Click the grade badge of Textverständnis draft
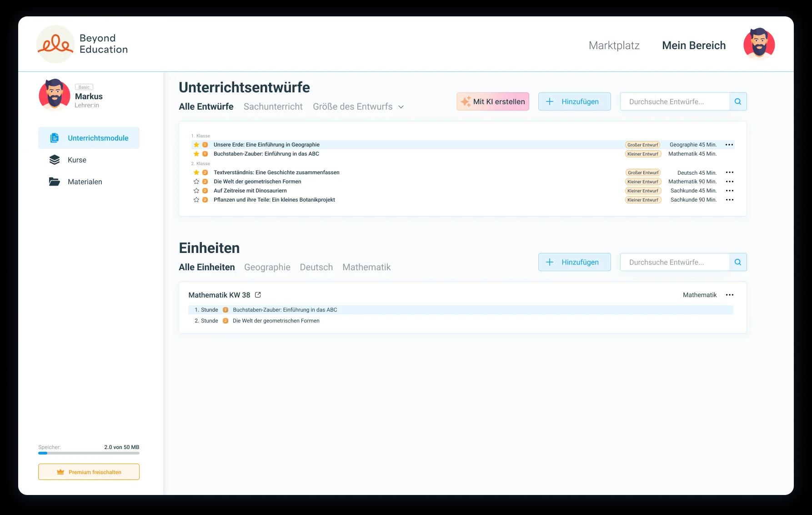Image resolution: width=812 pixels, height=515 pixels. [205, 172]
